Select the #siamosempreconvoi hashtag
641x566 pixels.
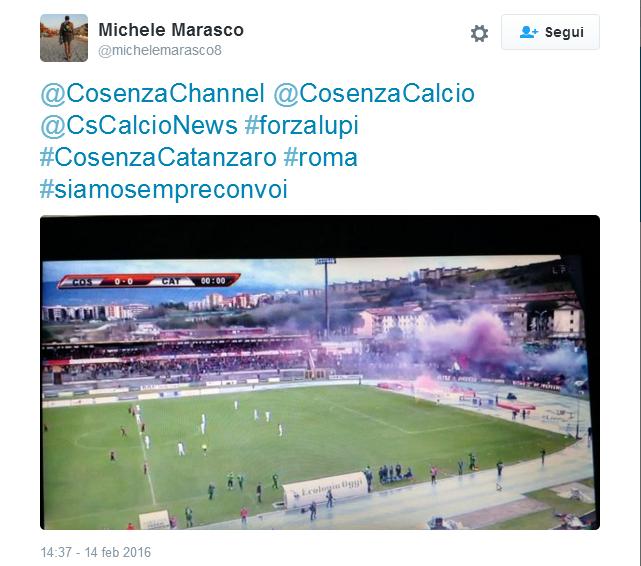(164, 190)
